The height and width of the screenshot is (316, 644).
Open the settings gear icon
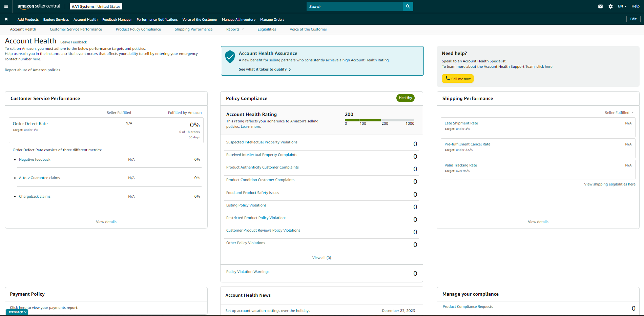pos(610,6)
